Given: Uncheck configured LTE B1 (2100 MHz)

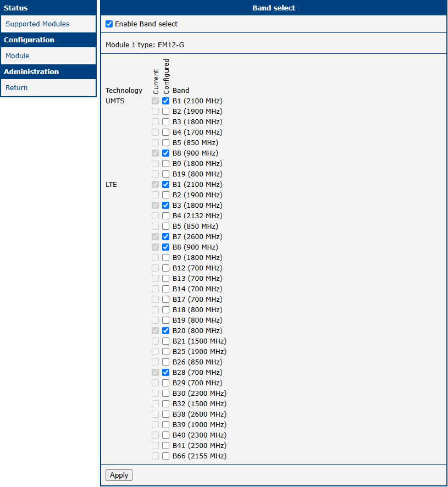Looking at the screenshot, I should 166,185.
